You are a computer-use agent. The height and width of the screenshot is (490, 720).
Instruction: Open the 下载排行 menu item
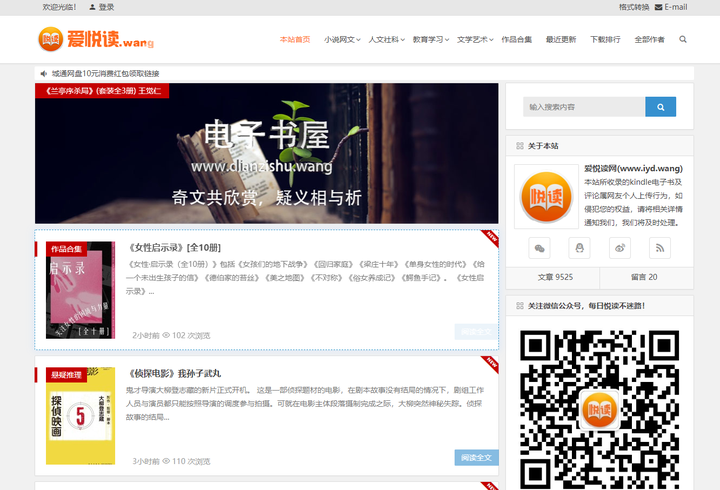(x=605, y=40)
